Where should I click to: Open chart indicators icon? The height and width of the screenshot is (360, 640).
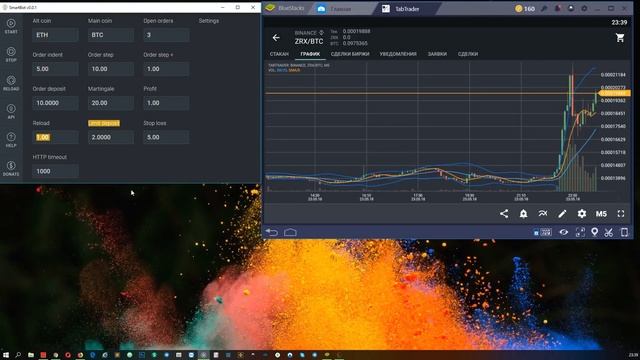pos(543,213)
